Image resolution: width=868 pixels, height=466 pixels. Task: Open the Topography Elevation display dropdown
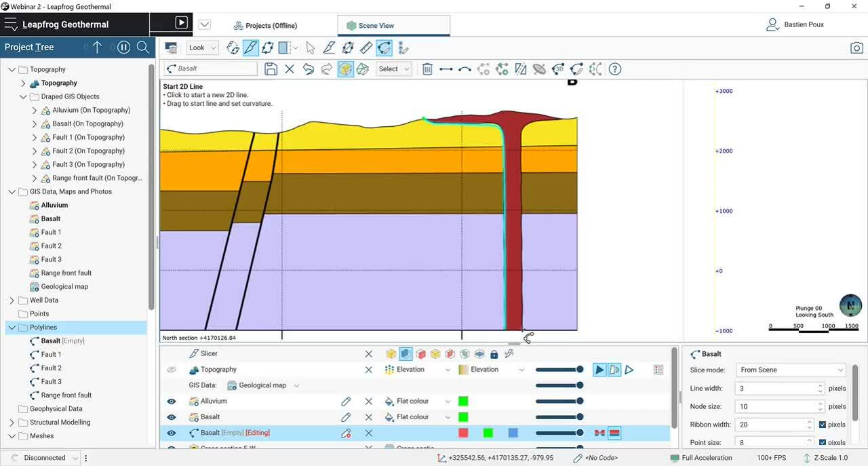tap(417, 370)
